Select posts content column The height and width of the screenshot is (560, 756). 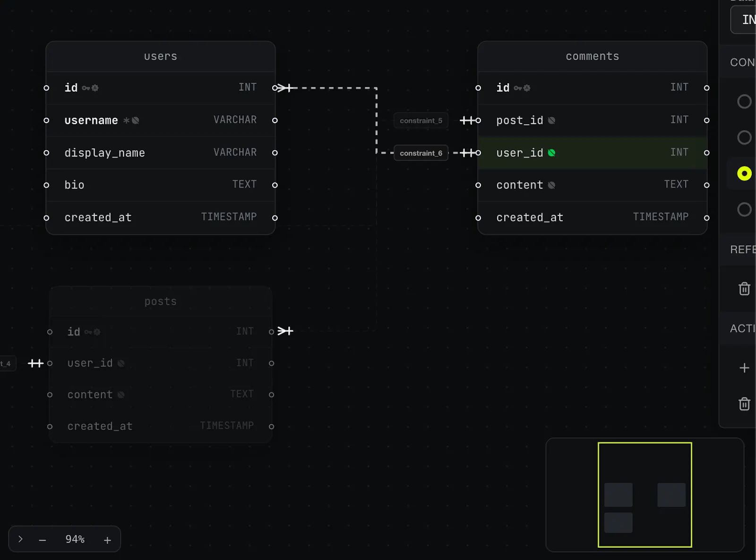click(x=161, y=395)
